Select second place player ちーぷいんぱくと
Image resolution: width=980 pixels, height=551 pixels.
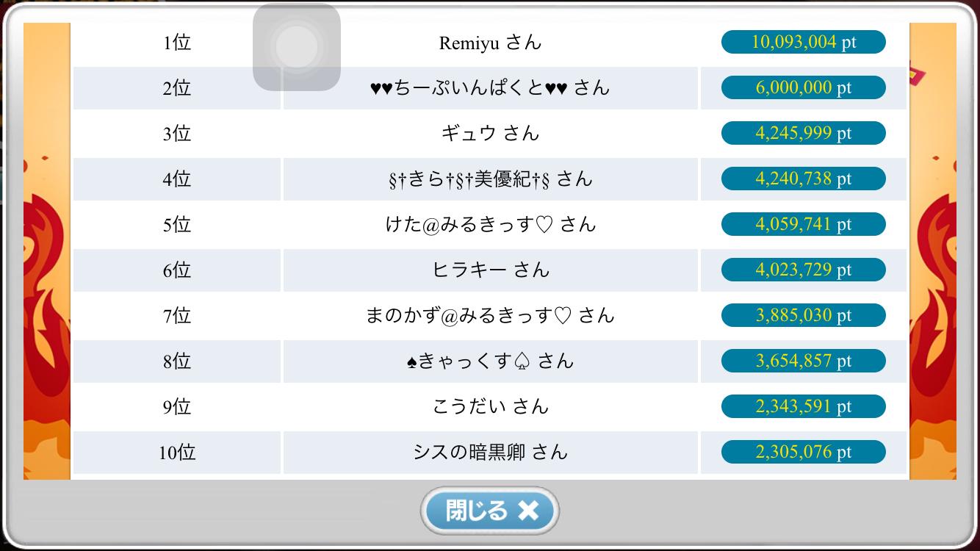(x=490, y=88)
